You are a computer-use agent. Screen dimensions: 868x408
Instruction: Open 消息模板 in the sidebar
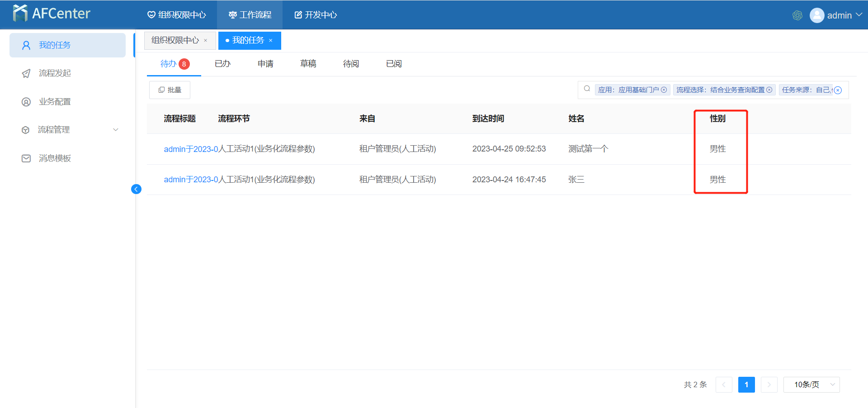pos(54,158)
